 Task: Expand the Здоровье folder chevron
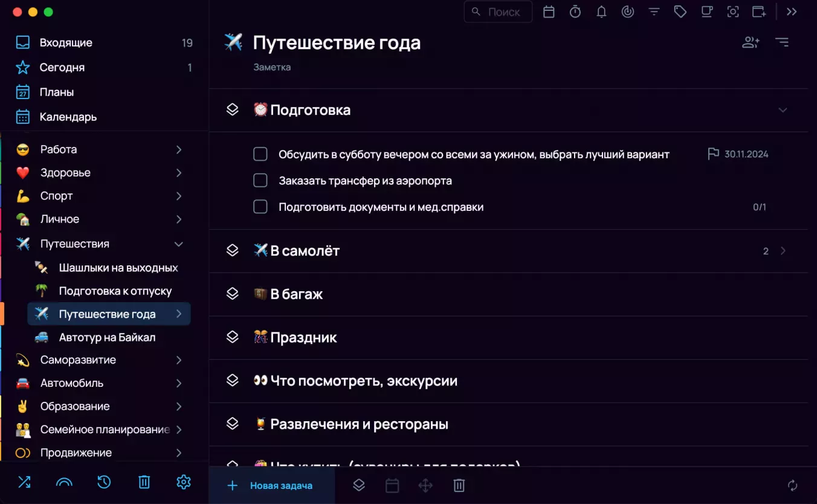tap(179, 173)
